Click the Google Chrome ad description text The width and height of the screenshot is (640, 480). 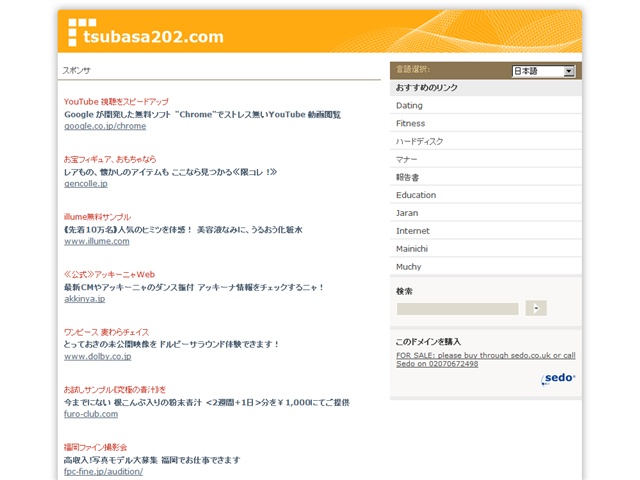[202, 115]
